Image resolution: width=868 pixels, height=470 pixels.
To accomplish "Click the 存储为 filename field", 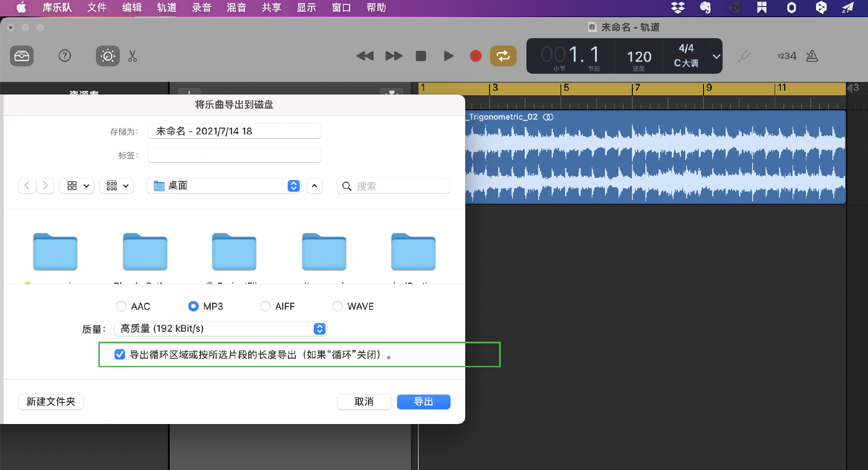I will click(x=234, y=131).
